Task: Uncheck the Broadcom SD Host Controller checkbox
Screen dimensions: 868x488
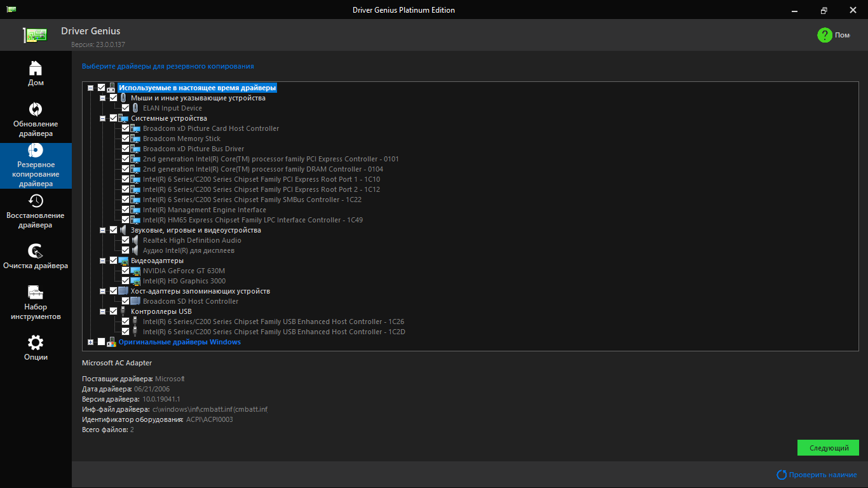Action: 125,301
